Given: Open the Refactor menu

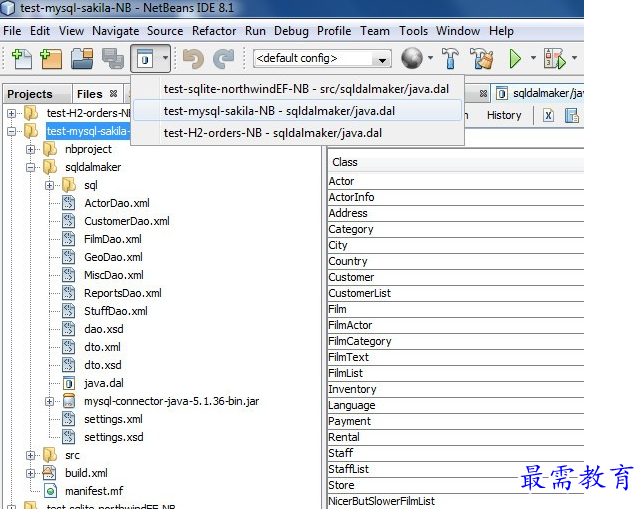Looking at the screenshot, I should [x=214, y=31].
